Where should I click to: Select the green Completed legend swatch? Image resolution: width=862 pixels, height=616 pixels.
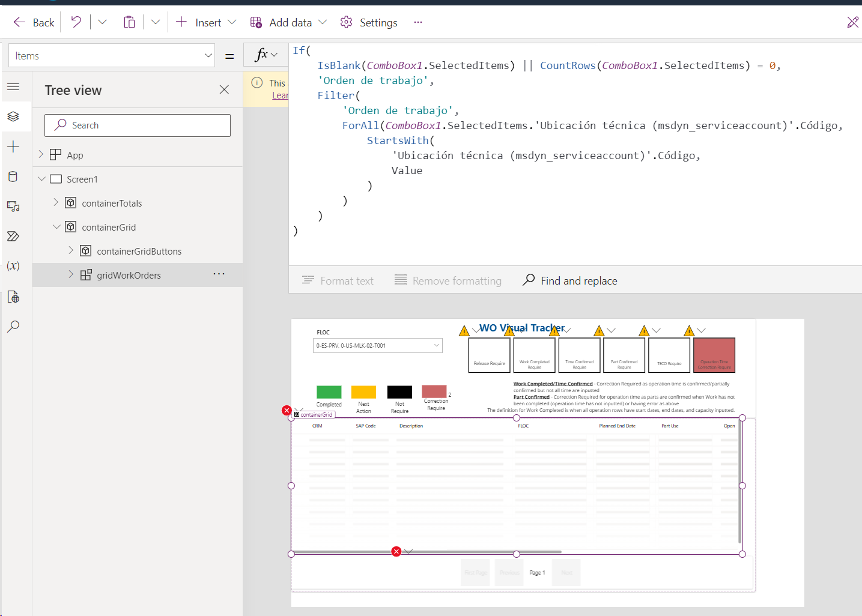coord(329,391)
